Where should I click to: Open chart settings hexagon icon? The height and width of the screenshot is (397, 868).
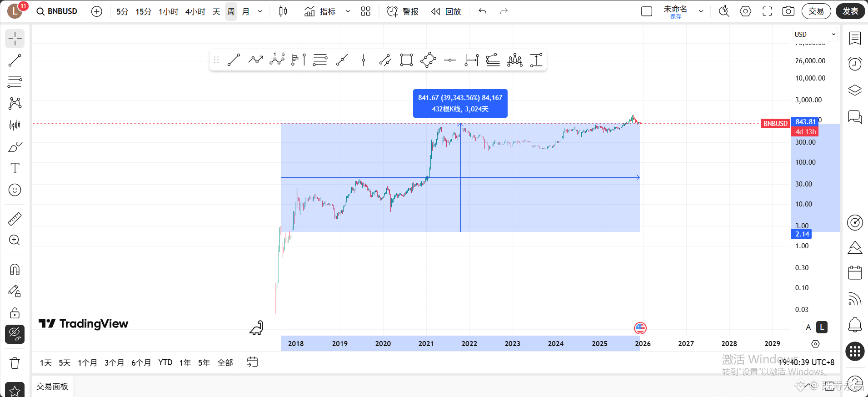click(745, 11)
